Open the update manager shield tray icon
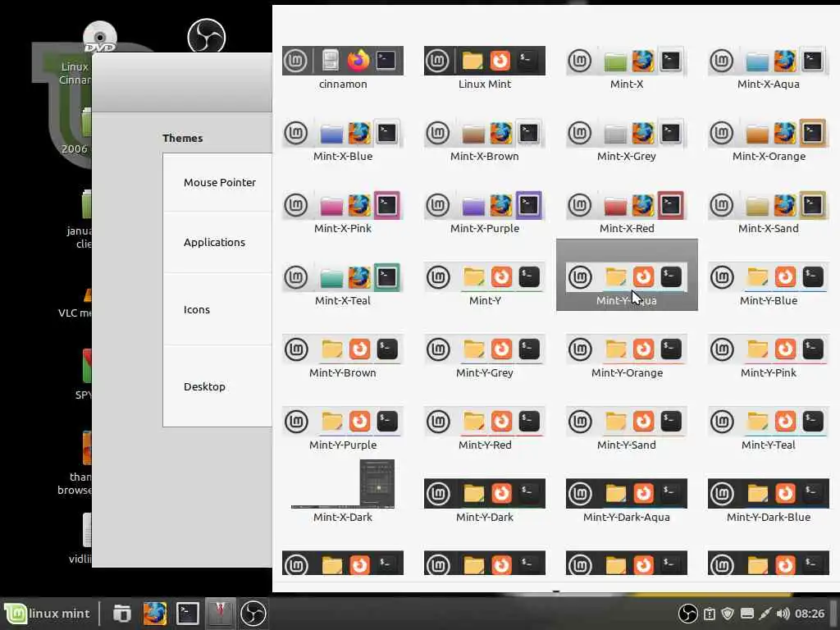The image size is (840, 630). pyautogui.click(x=728, y=614)
